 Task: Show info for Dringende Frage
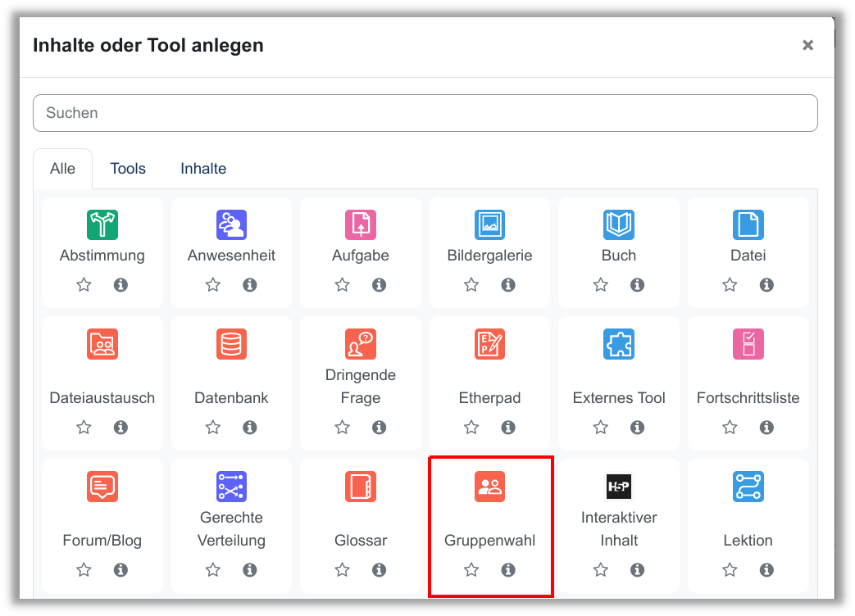(380, 428)
